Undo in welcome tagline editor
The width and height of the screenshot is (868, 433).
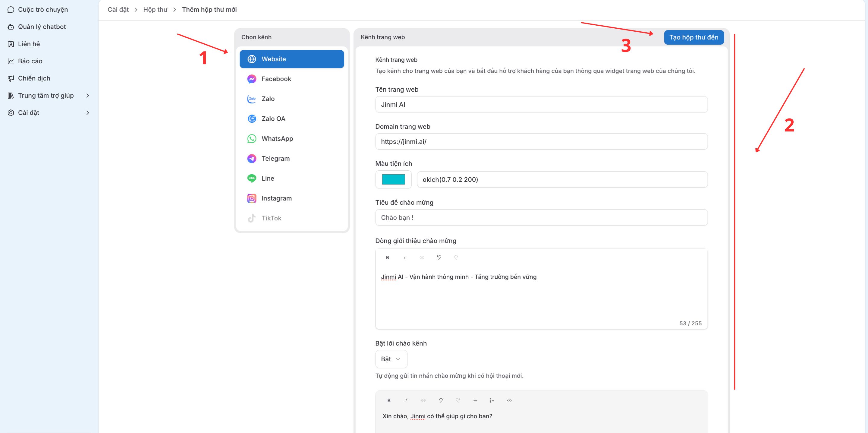tap(439, 257)
